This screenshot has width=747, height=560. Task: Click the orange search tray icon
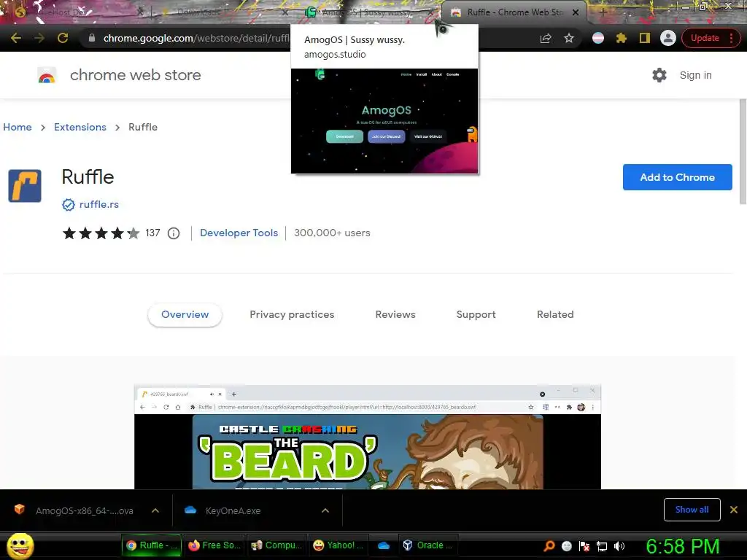pyautogui.click(x=549, y=546)
